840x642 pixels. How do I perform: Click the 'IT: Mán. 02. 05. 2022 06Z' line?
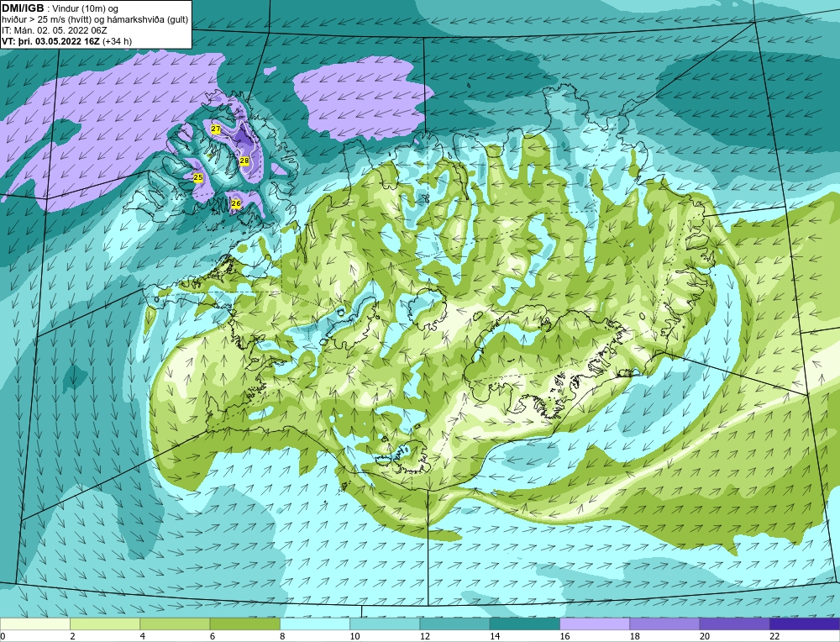tap(54, 30)
